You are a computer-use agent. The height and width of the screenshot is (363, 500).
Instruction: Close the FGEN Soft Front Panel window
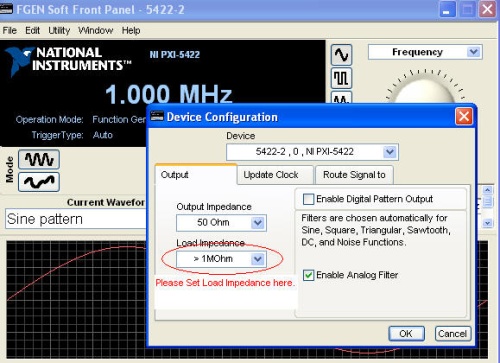(487, 9)
